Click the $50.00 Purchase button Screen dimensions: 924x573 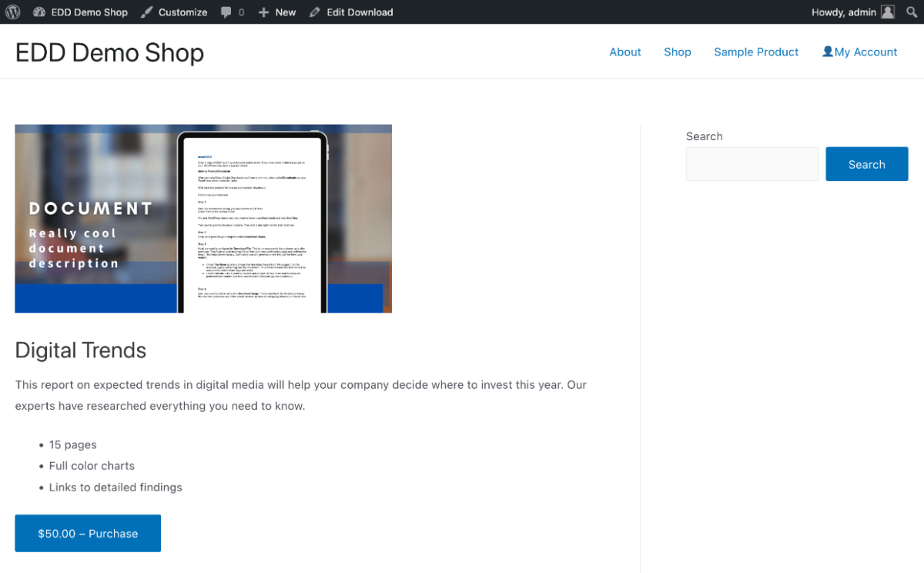coord(87,533)
